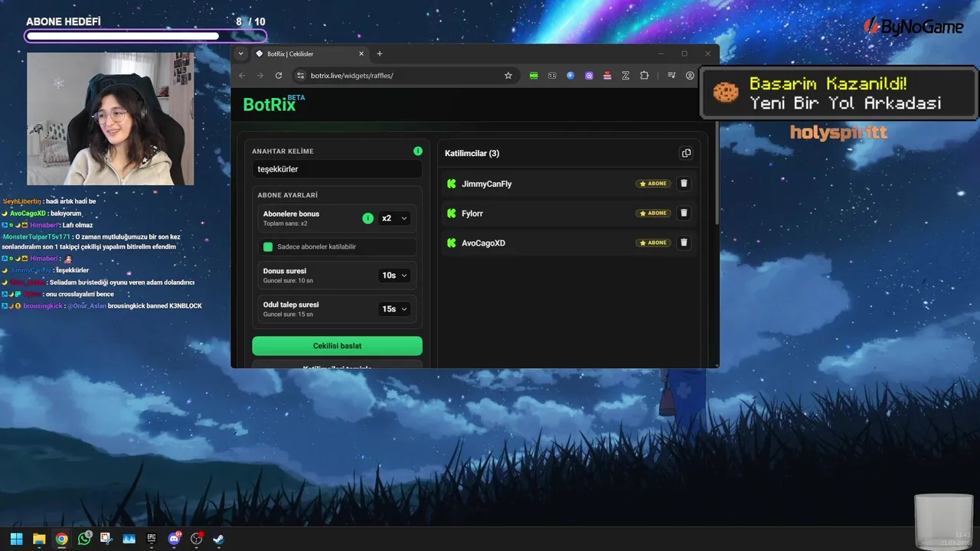Screen dimensions: 980x551
Task: Reload the botrix.live page
Action: [279, 75]
